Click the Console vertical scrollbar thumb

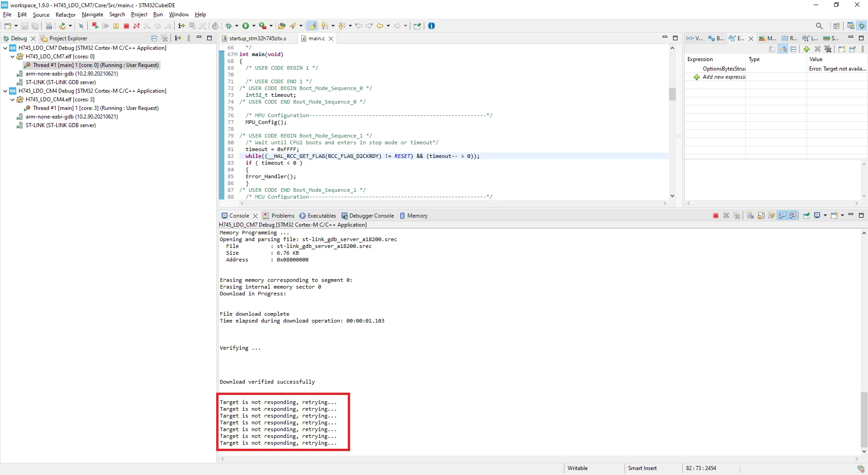tap(864, 419)
